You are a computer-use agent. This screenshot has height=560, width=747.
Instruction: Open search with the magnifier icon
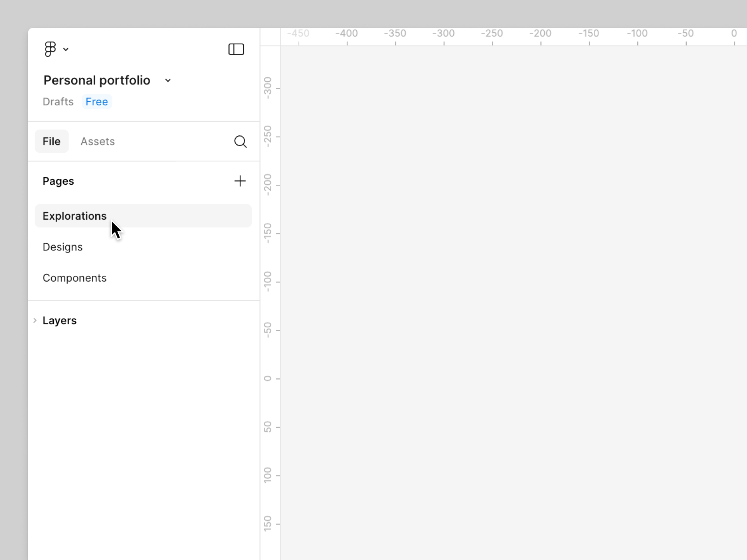[x=240, y=142]
